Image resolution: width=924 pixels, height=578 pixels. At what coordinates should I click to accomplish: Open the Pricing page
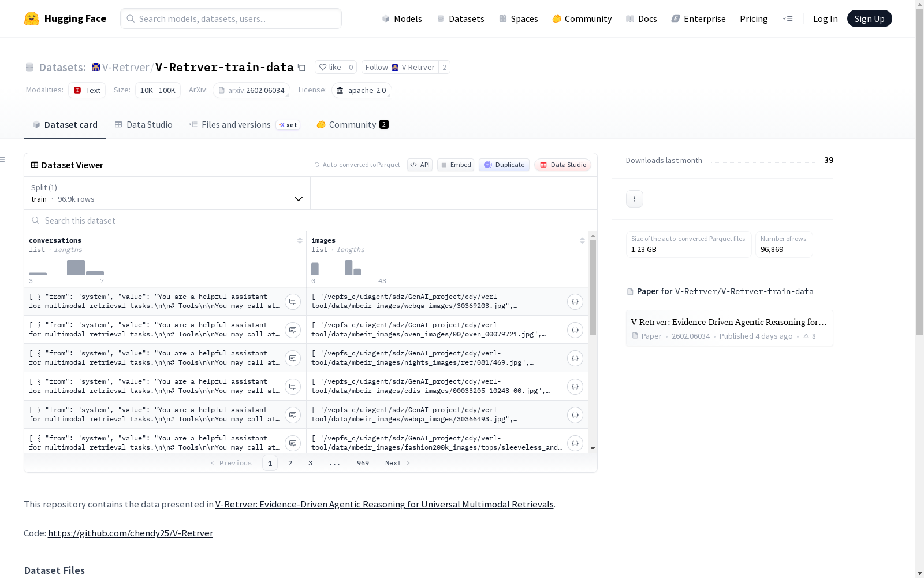[754, 18]
